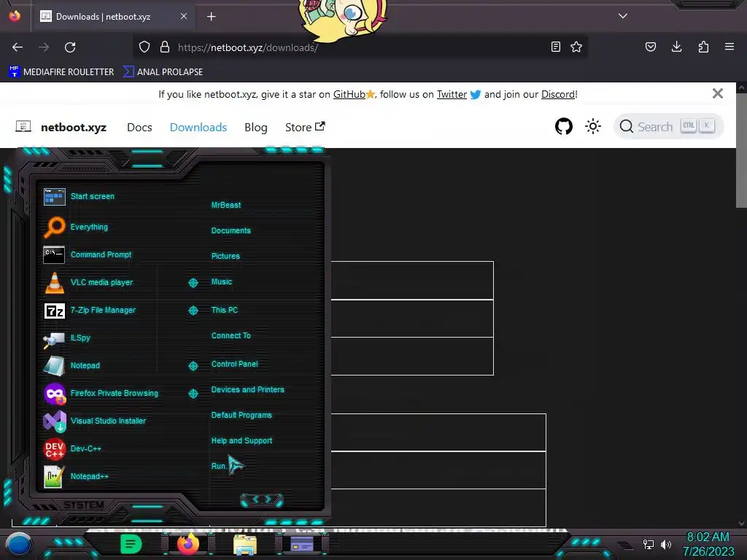747x560 pixels.
Task: Go to netboot.xyz home logo
Action: tap(61, 127)
